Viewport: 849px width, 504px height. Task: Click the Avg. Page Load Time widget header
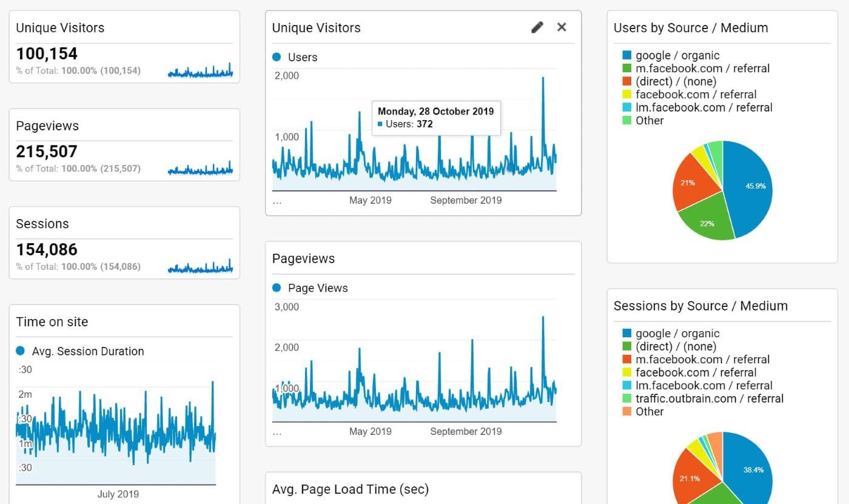(350, 489)
